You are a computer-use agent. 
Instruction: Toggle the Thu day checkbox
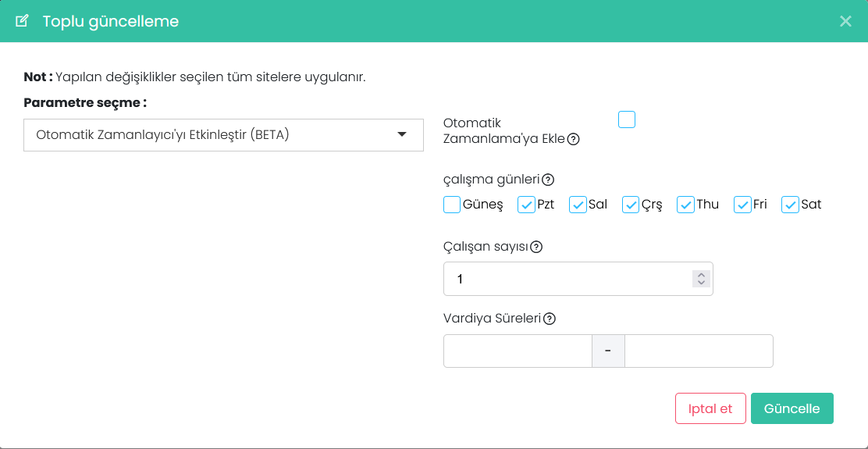coord(686,205)
